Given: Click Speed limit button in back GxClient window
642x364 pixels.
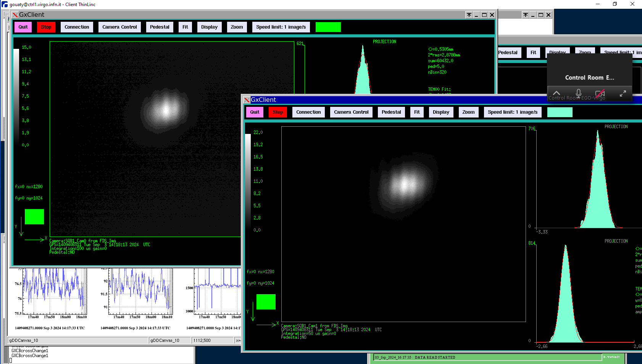Looking at the screenshot, I should click(281, 27).
